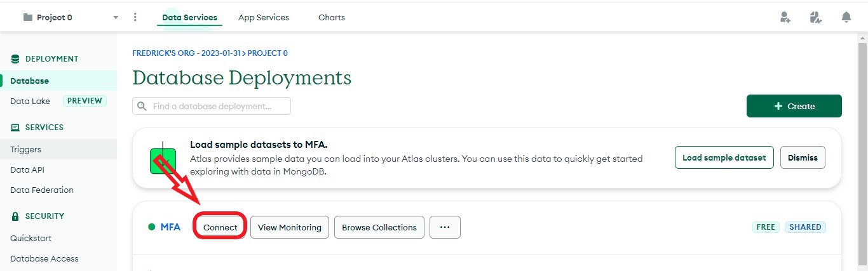Viewport: 868px width, 271px height.
Task: Open the invite user icon
Action: [x=785, y=18]
